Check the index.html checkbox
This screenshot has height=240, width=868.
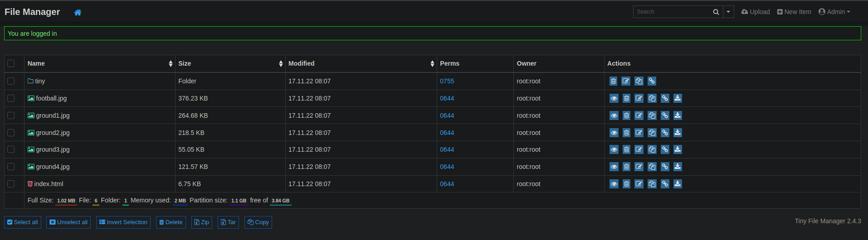point(11,184)
